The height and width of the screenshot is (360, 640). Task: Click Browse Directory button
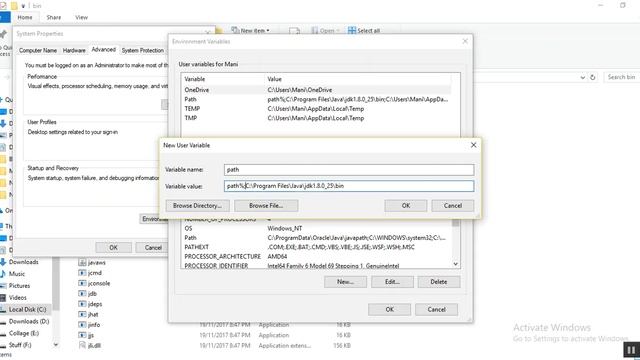(198, 206)
